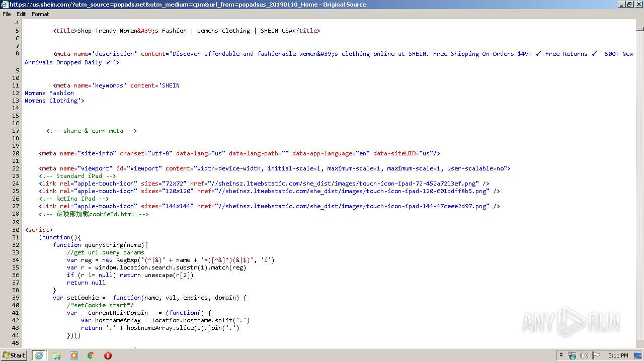Click the meta site-info line
This screenshot has width=644, height=362.
click(239, 153)
